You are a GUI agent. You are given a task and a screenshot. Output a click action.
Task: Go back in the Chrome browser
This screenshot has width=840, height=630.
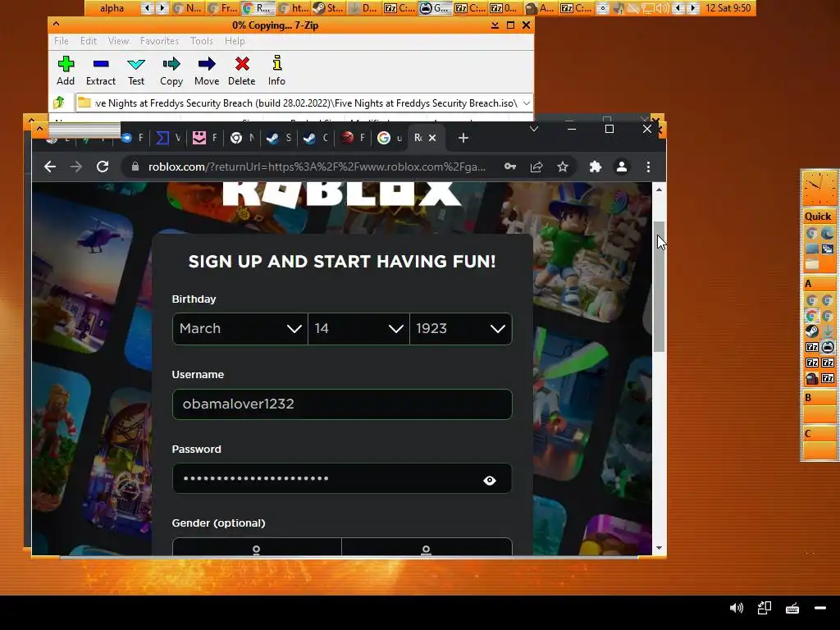click(50, 167)
